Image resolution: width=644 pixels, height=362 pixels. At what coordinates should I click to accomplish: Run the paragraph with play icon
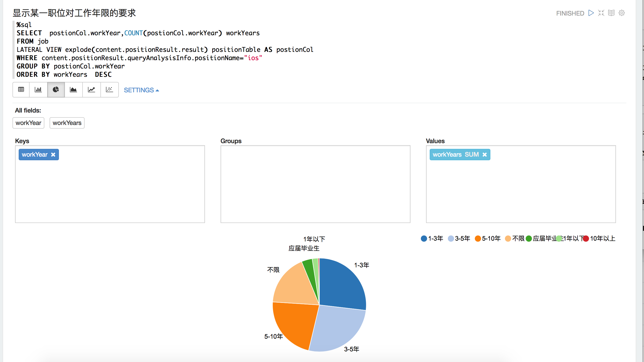pos(591,13)
